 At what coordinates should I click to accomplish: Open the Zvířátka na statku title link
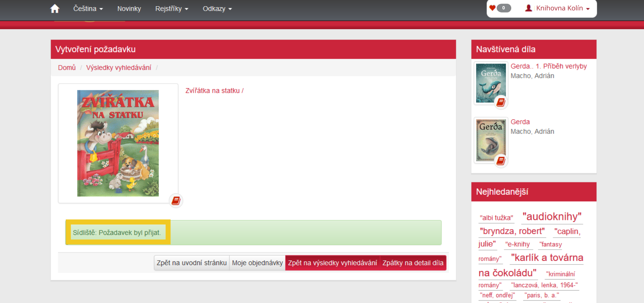point(214,91)
